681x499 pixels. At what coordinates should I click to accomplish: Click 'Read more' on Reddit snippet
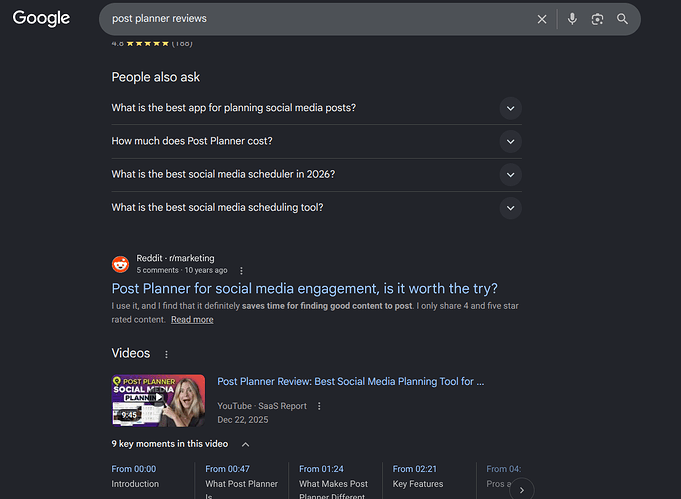192,320
